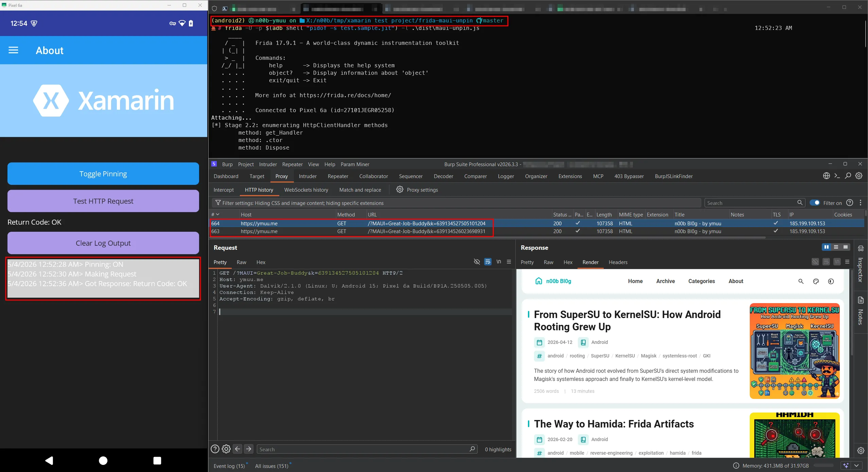
Task: Click the Burp global search magnifier icon
Action: (848, 176)
